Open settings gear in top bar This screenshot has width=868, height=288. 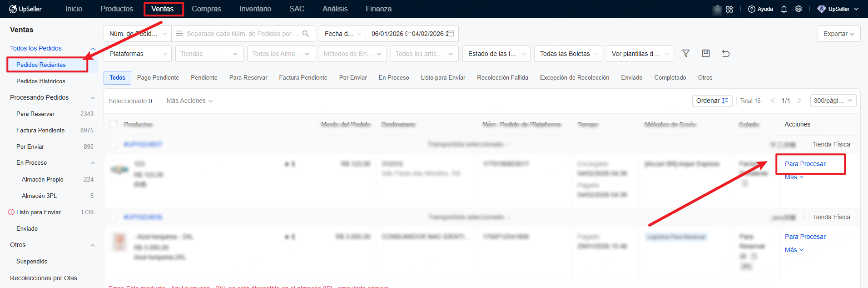[x=799, y=9]
